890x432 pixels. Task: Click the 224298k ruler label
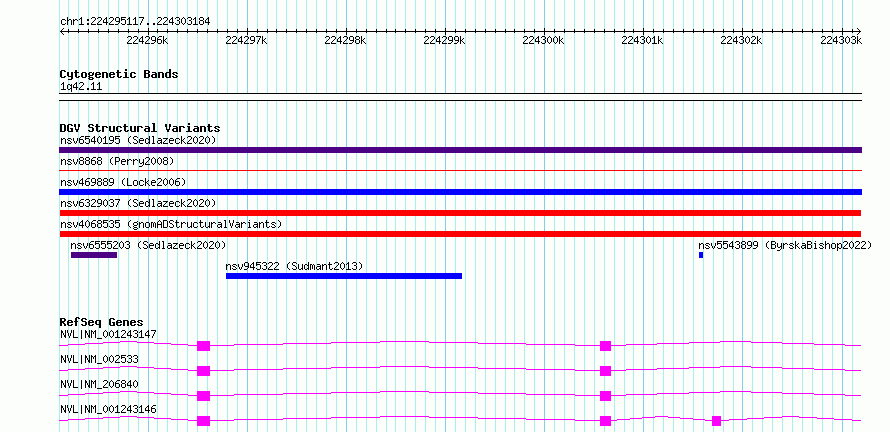pos(346,40)
